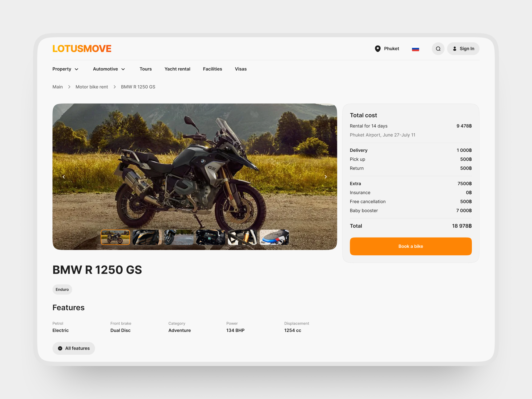Viewport: 532px width, 399px height.
Task: Click the Phuket location pin icon
Action: pos(378,49)
